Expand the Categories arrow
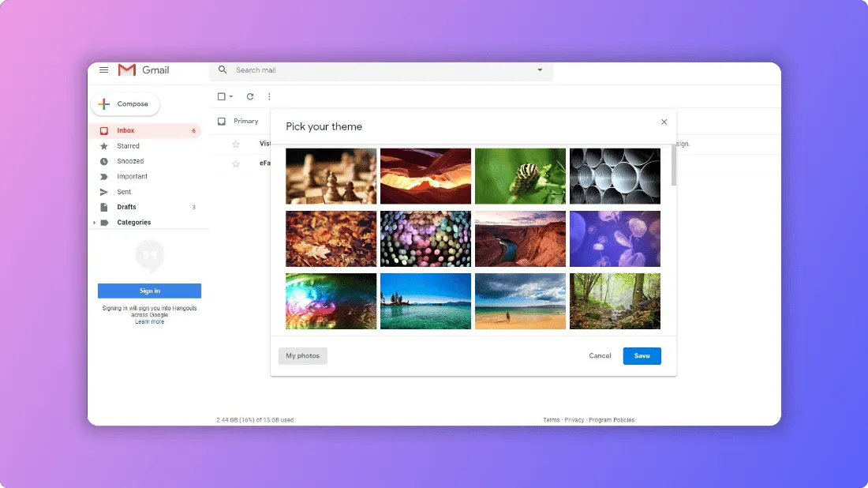Viewport: 868px width, 488px height. (x=94, y=223)
